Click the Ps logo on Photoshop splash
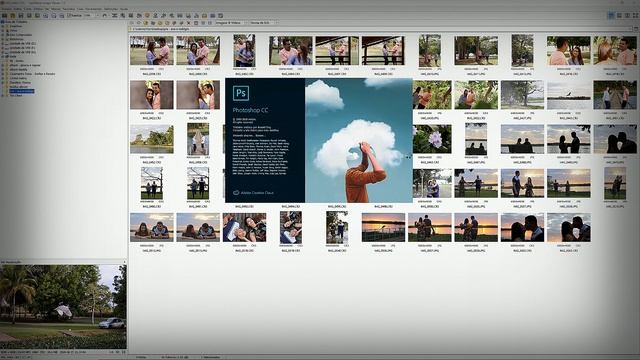 (241, 93)
